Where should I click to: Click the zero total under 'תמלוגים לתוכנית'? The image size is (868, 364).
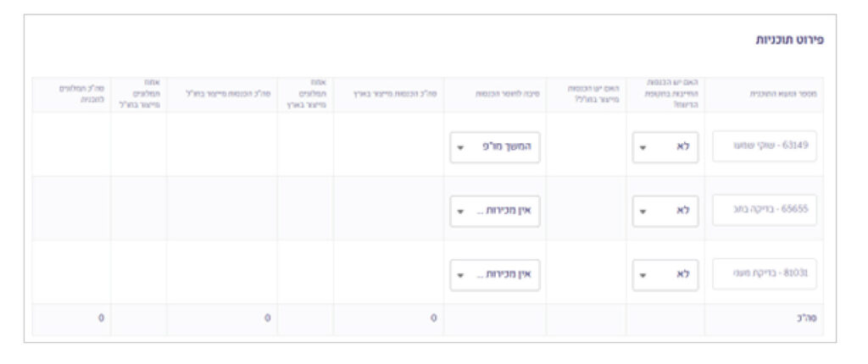[100, 318]
